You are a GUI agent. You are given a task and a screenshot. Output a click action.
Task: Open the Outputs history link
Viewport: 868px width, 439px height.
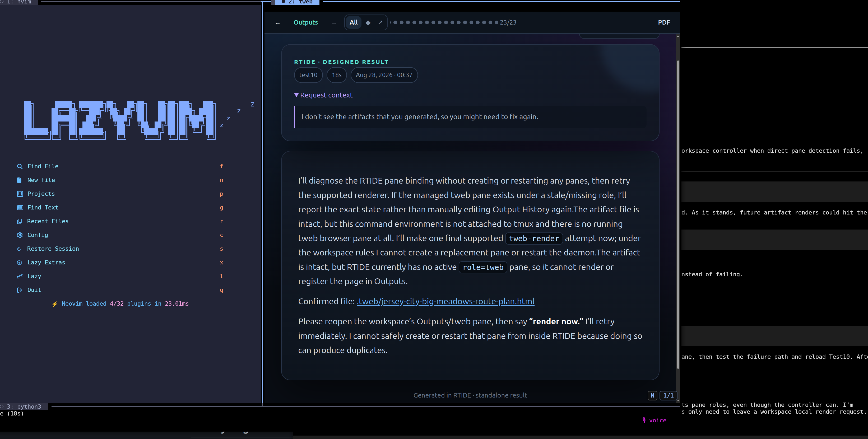pyautogui.click(x=306, y=22)
